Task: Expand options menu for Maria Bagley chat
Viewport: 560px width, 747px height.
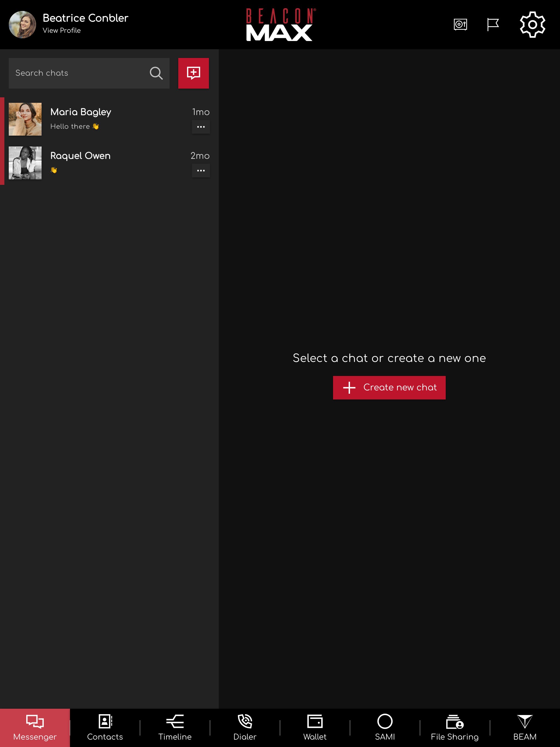Action: (201, 127)
